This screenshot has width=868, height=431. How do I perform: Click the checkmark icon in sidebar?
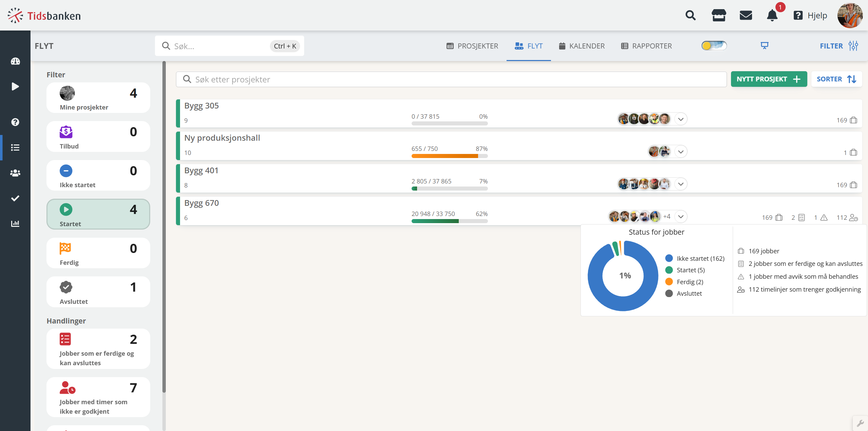pyautogui.click(x=15, y=198)
